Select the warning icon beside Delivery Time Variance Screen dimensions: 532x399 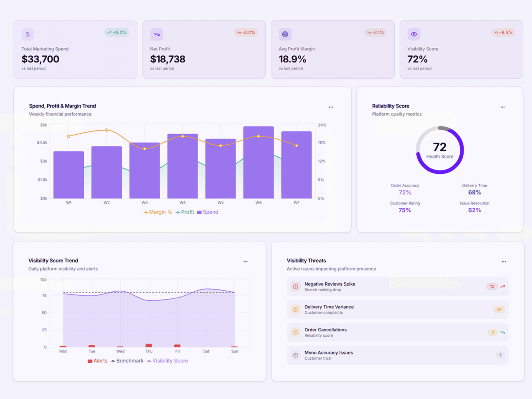click(295, 310)
